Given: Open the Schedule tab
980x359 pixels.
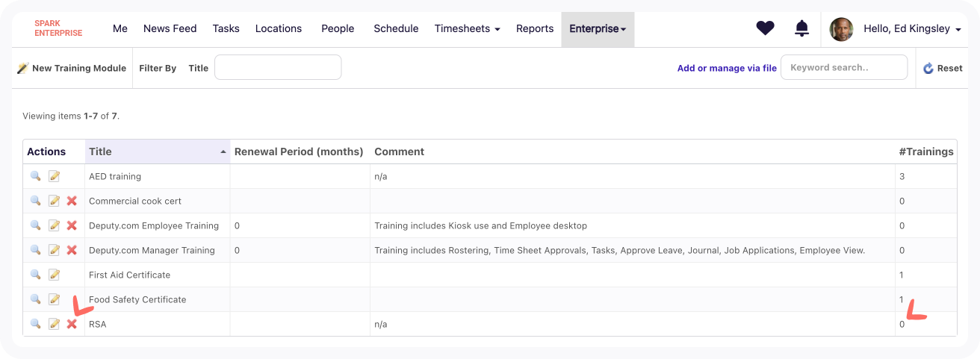Looking at the screenshot, I should [396, 28].
